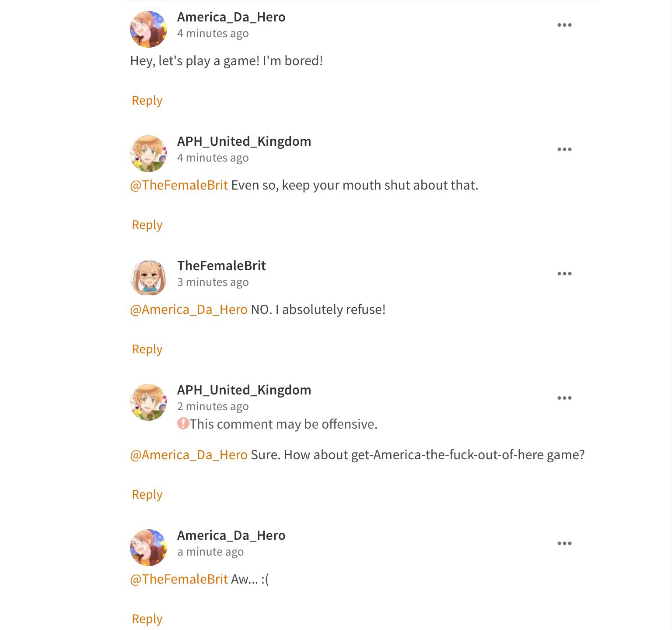View TheFemaleBrit's profile avatar
672x630 pixels.
(x=148, y=278)
